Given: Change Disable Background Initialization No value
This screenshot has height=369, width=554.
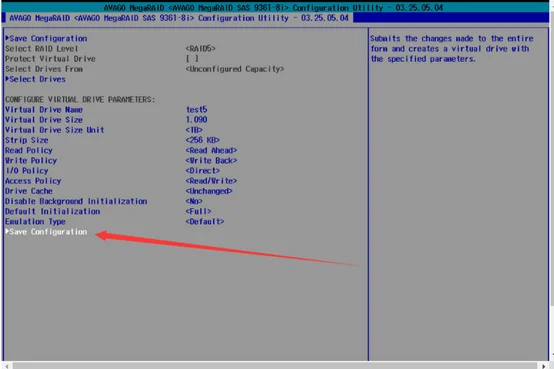Looking at the screenshot, I should click(194, 201).
